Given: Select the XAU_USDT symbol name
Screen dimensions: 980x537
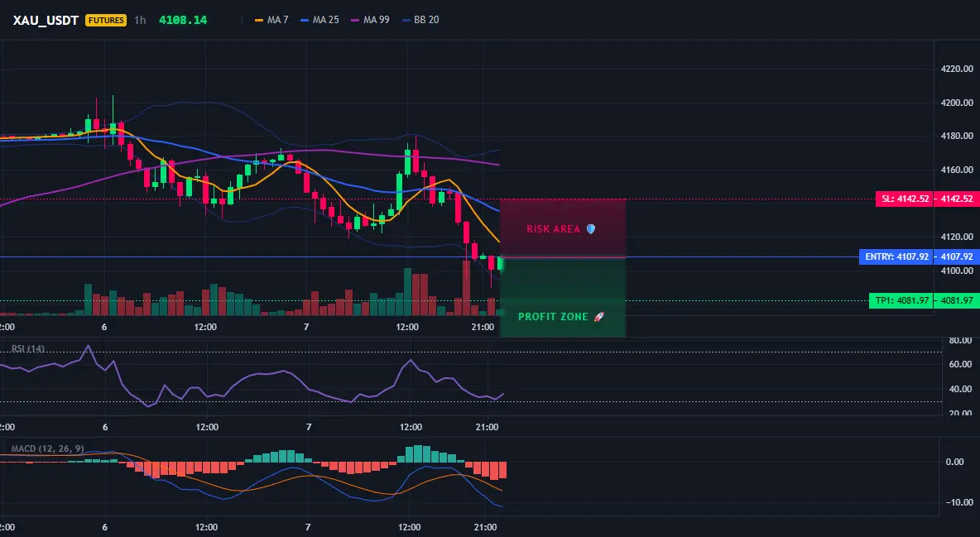Looking at the screenshot, I should click(x=46, y=20).
